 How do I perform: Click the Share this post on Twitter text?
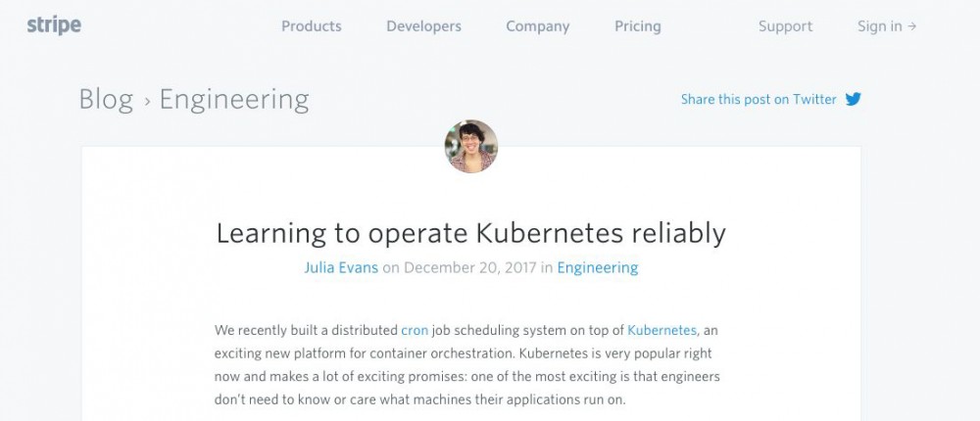759,99
